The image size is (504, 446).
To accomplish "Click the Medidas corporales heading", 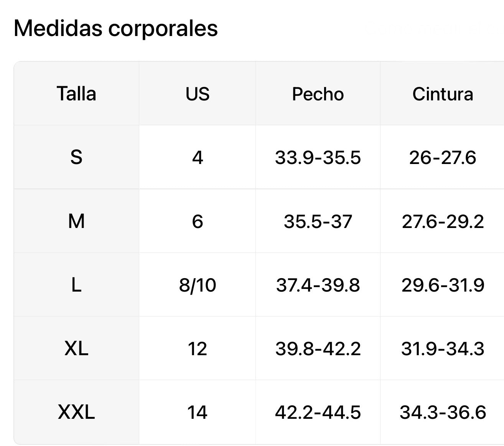I will point(115,28).
